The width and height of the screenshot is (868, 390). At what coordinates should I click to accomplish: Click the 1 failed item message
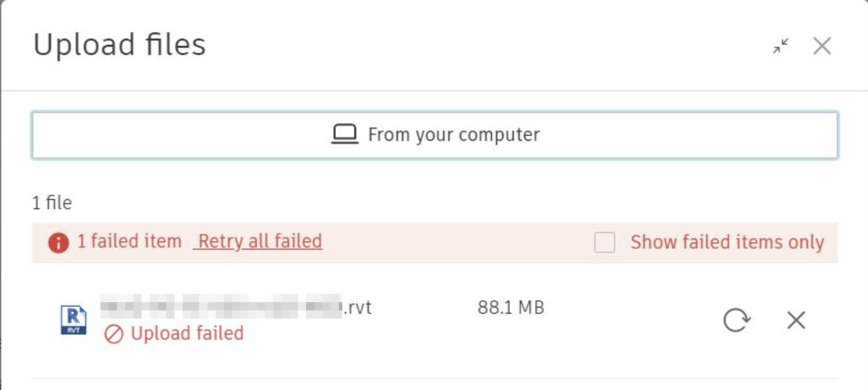coord(129,241)
